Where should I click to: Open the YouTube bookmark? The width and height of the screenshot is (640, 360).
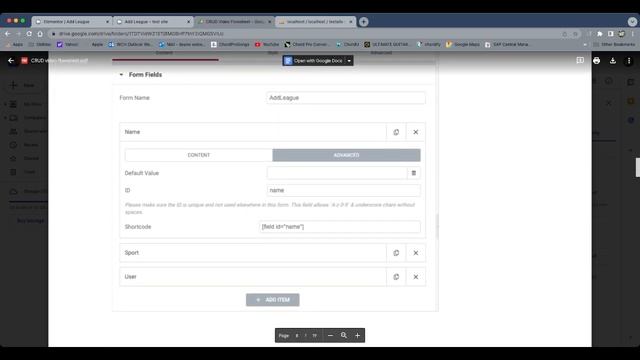pyautogui.click(x=267, y=44)
